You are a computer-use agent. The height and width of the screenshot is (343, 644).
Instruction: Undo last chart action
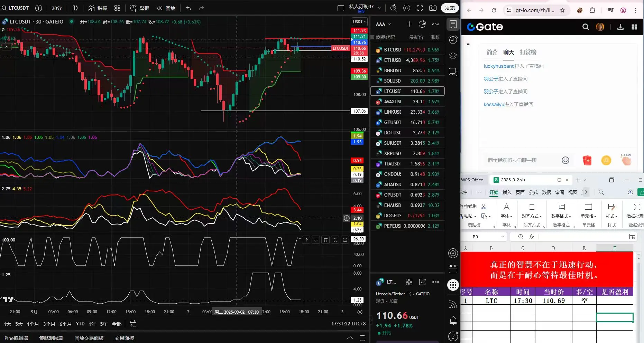coord(188,8)
